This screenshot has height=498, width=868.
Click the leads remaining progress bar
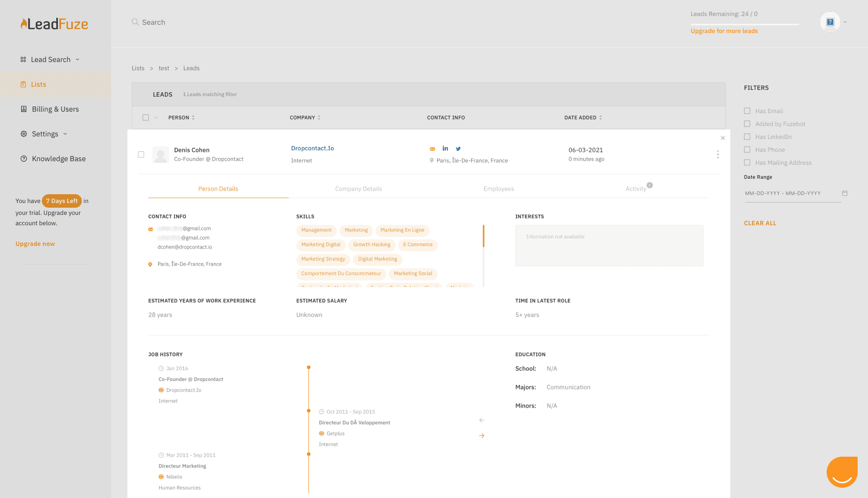[x=745, y=24]
